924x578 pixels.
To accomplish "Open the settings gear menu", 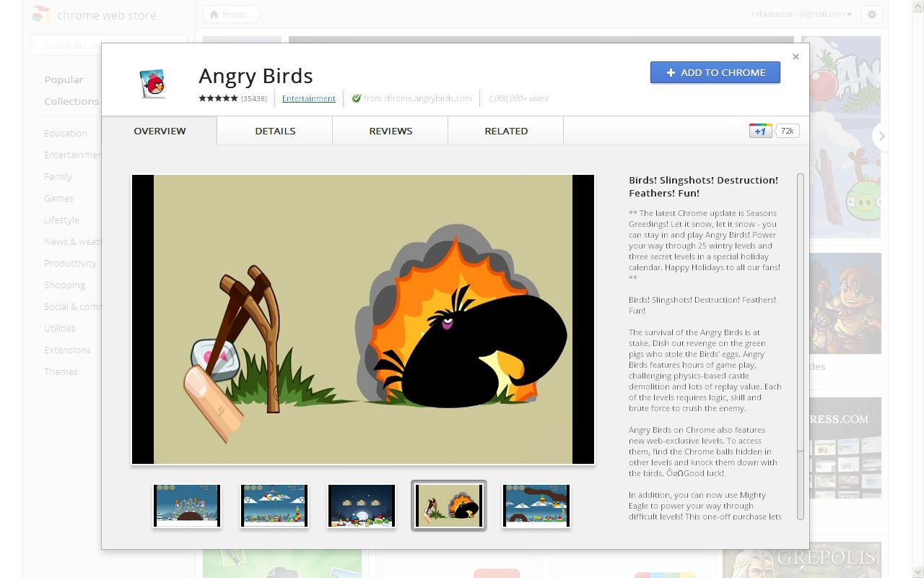I will pyautogui.click(x=871, y=14).
